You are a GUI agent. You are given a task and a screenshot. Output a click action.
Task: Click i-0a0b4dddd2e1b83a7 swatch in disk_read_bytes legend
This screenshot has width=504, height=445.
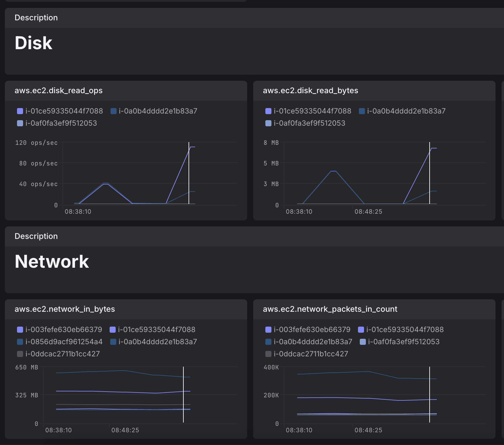(x=362, y=111)
